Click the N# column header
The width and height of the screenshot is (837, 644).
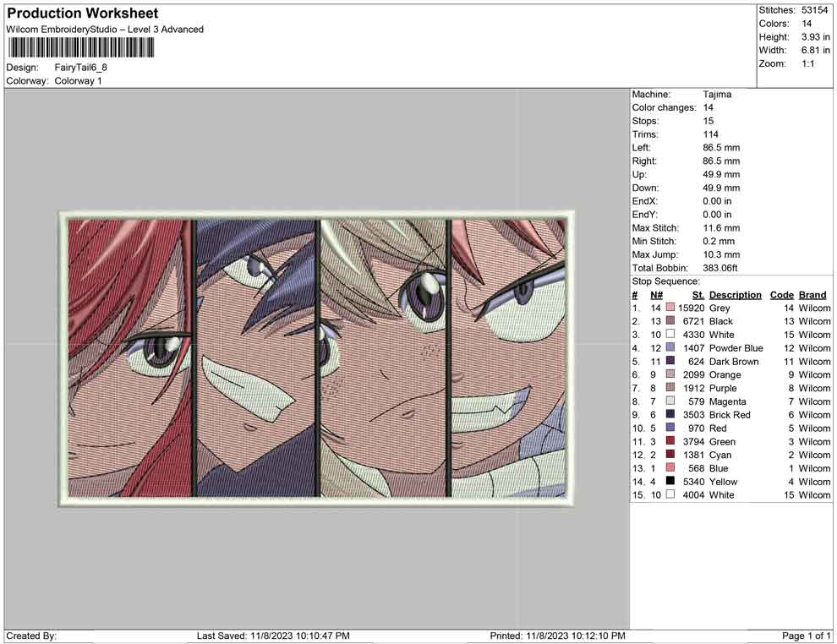tap(656, 294)
